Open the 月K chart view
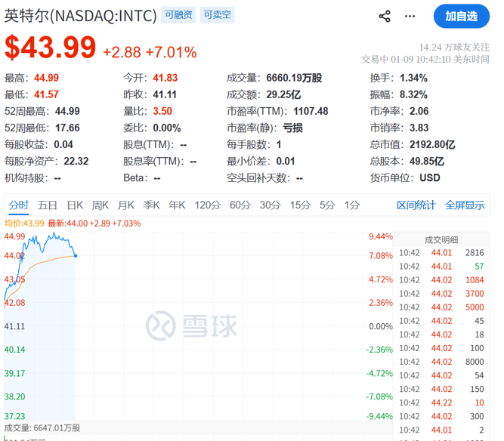Image resolution: width=504 pixels, height=441 pixels. 126,205
